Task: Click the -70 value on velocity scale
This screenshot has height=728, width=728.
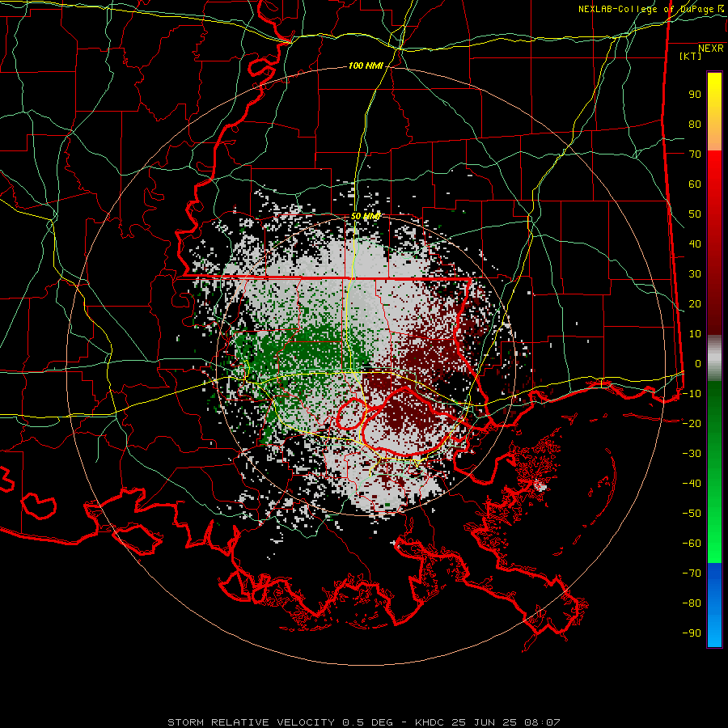Action: click(x=692, y=573)
